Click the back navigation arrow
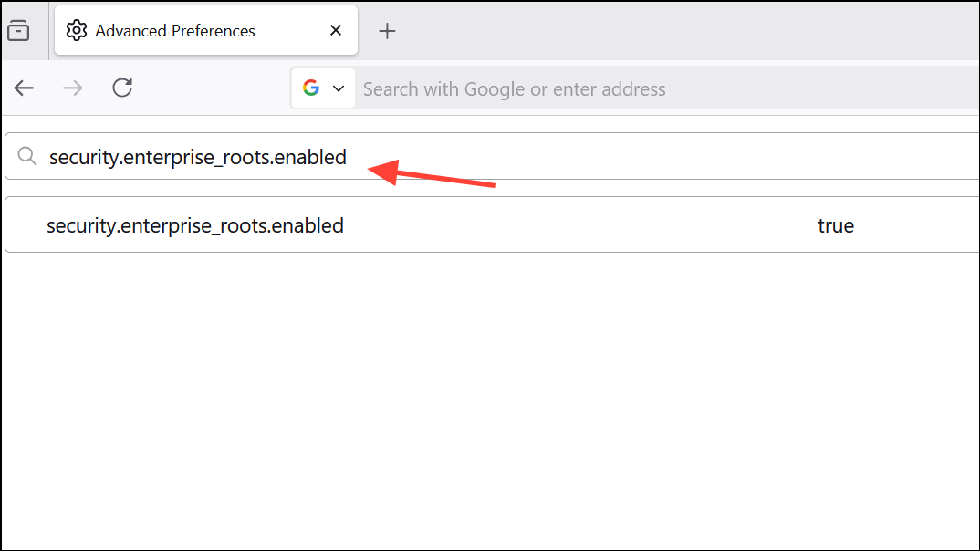The image size is (980, 551). 24,88
